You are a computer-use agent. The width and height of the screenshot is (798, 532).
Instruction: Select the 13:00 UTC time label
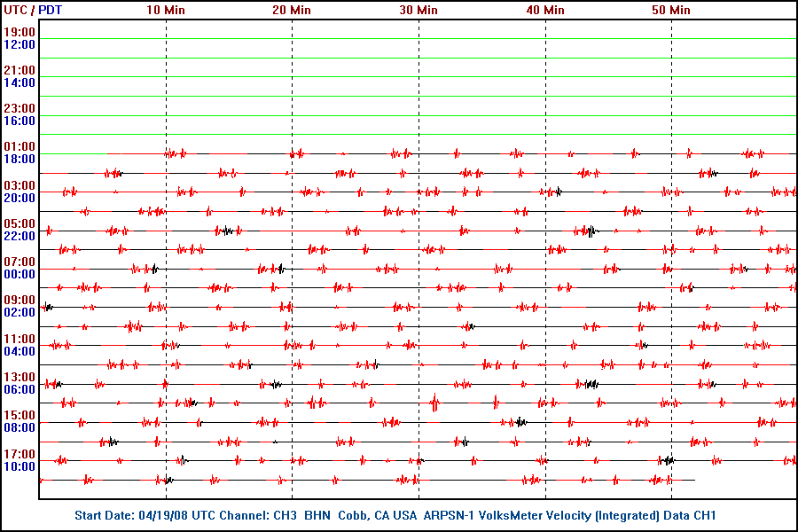[x=20, y=377]
